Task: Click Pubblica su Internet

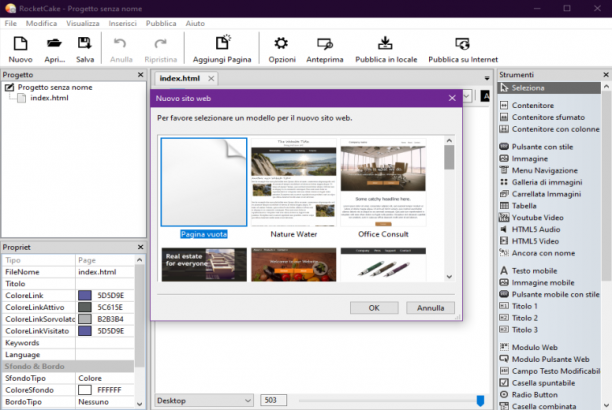Action: coord(463,49)
